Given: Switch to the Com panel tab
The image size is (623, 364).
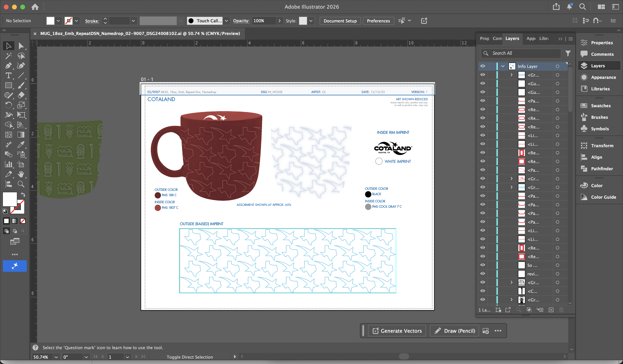Looking at the screenshot, I should click(497, 38).
